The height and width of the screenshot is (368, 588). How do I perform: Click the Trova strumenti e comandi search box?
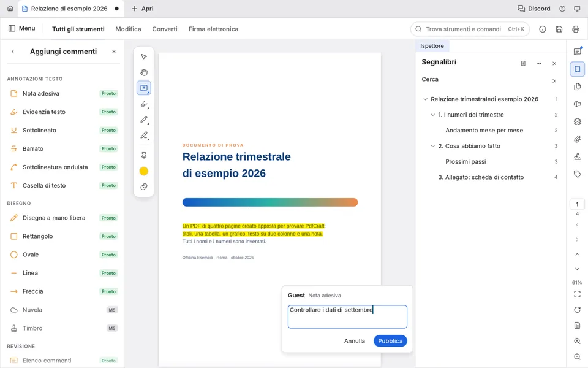tap(470, 29)
